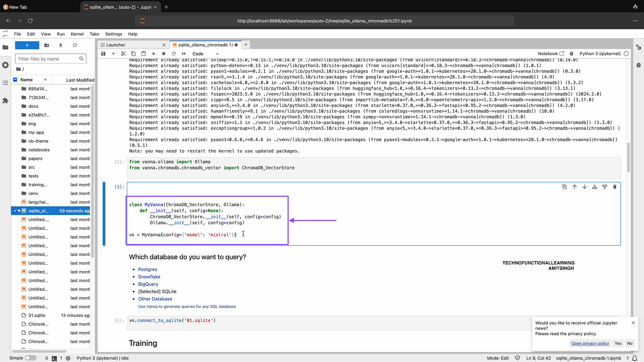Click Yes on the Jupyter news prompt
Viewport: 644px width, 362px height.
[618, 343]
